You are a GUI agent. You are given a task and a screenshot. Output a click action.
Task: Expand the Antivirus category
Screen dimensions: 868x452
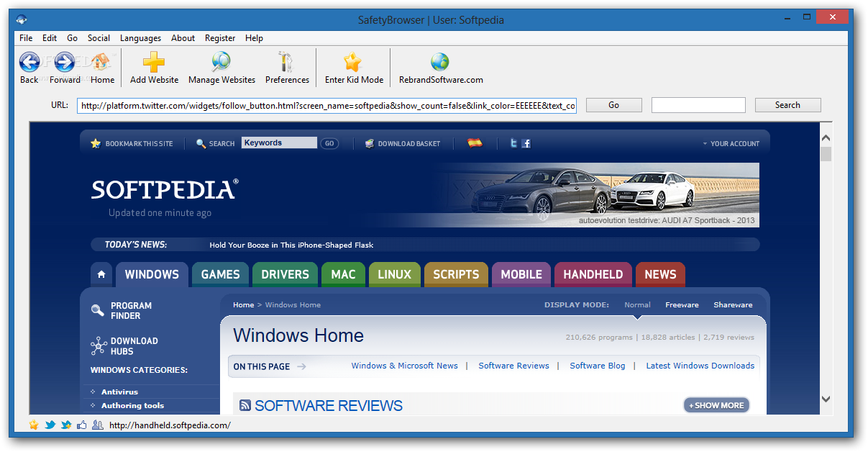[119, 392]
